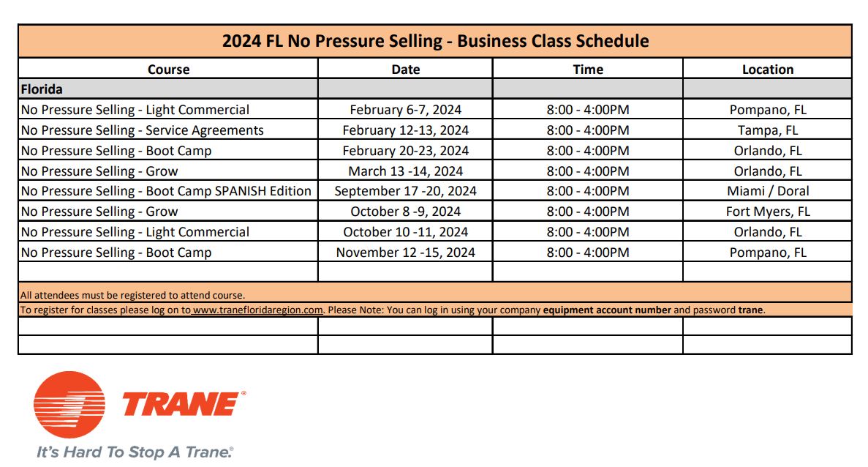Open the www.tranefloridaregion.com link
Screen dimensions: 868x467
click(x=257, y=310)
